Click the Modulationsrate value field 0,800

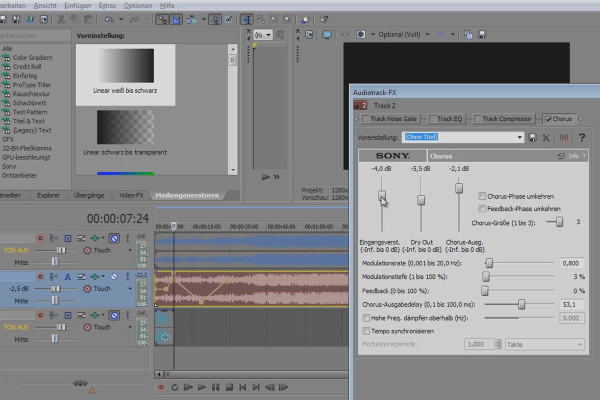(x=572, y=263)
